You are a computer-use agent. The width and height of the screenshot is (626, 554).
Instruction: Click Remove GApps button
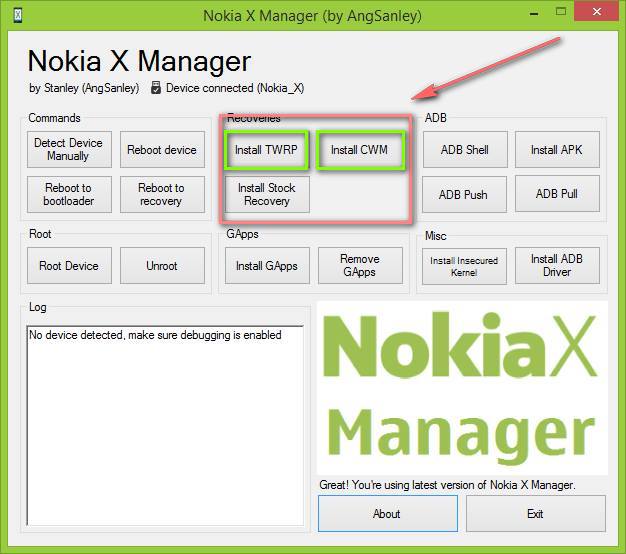coord(360,265)
